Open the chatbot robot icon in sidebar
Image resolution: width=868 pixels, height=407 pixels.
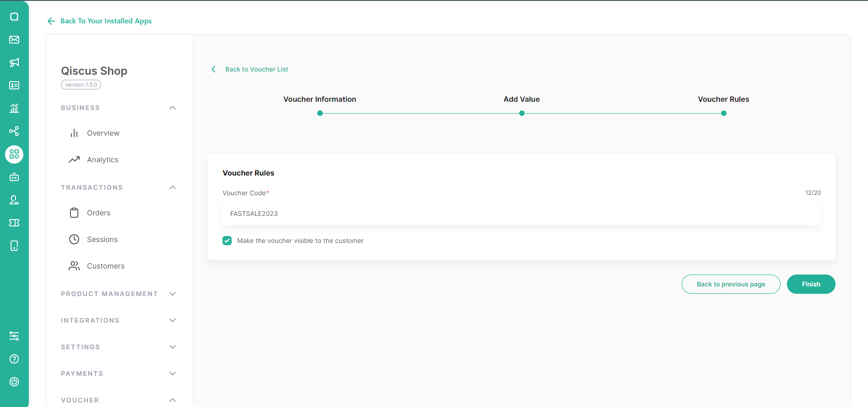click(14, 177)
